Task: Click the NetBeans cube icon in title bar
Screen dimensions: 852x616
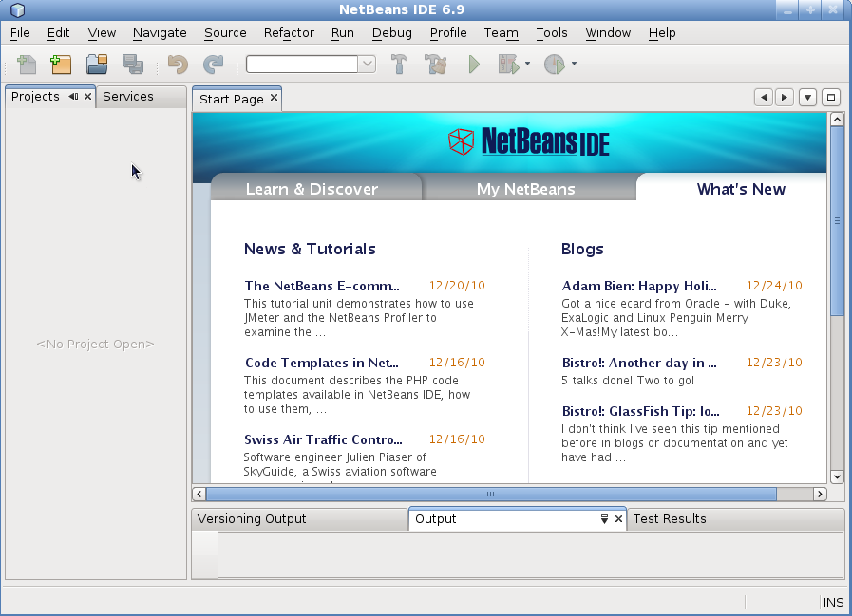Action: point(17,9)
